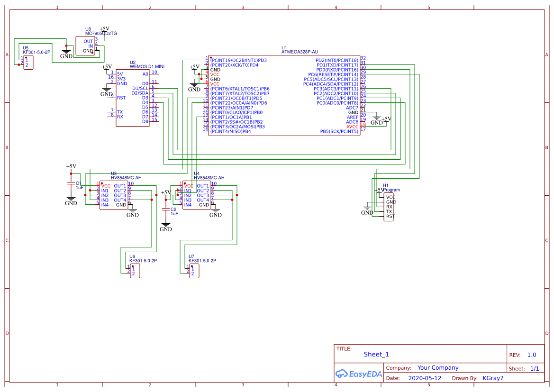Select the WEMOS D1 MINI label

(x=147, y=66)
